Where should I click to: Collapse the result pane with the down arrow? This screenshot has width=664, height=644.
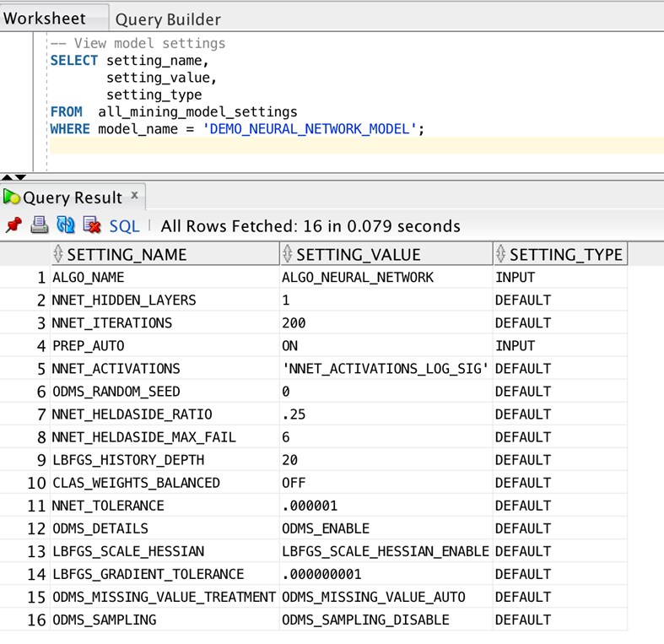(20, 177)
